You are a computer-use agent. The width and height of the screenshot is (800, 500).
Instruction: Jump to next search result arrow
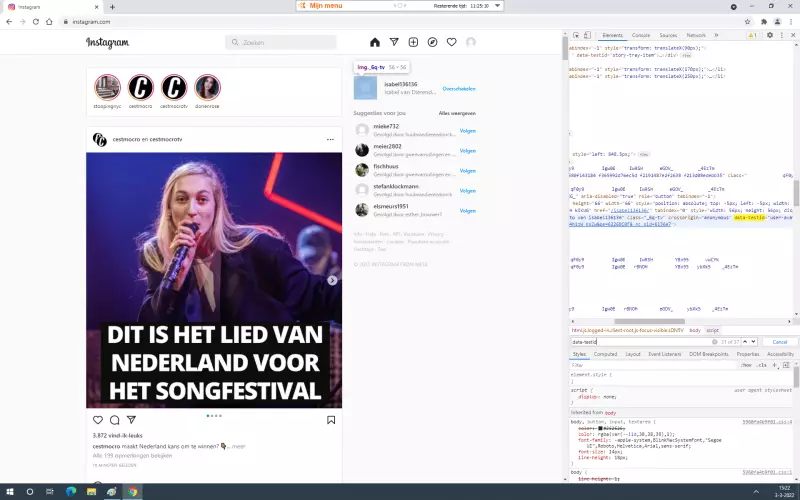[754, 342]
